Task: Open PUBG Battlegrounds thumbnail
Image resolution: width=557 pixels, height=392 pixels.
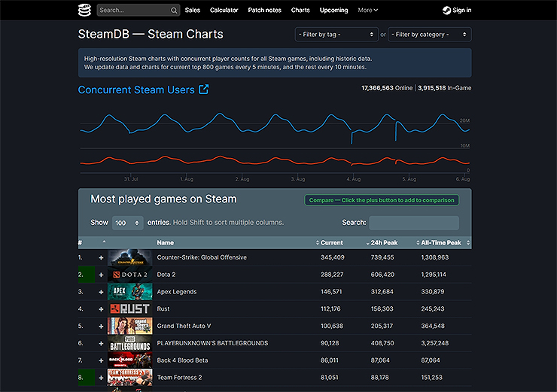Action: [x=130, y=343]
